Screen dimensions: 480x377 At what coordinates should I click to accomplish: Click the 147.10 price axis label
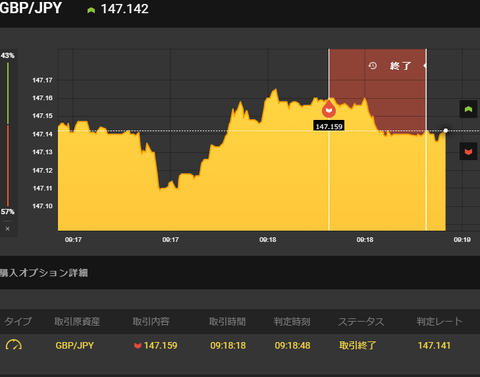tap(42, 206)
